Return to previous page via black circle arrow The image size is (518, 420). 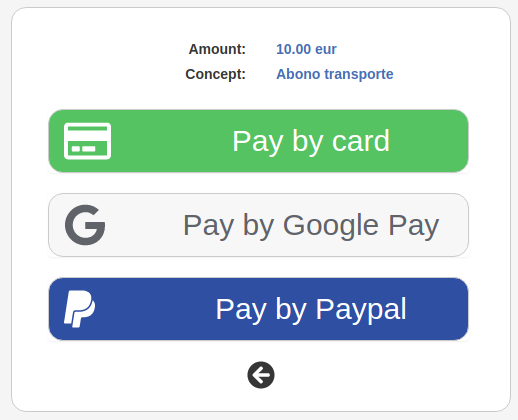point(261,375)
